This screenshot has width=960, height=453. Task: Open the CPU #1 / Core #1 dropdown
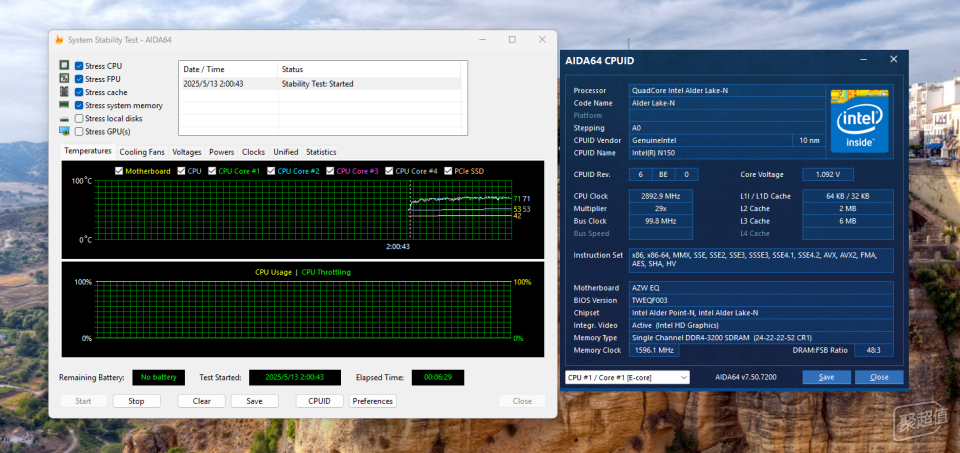(627, 377)
